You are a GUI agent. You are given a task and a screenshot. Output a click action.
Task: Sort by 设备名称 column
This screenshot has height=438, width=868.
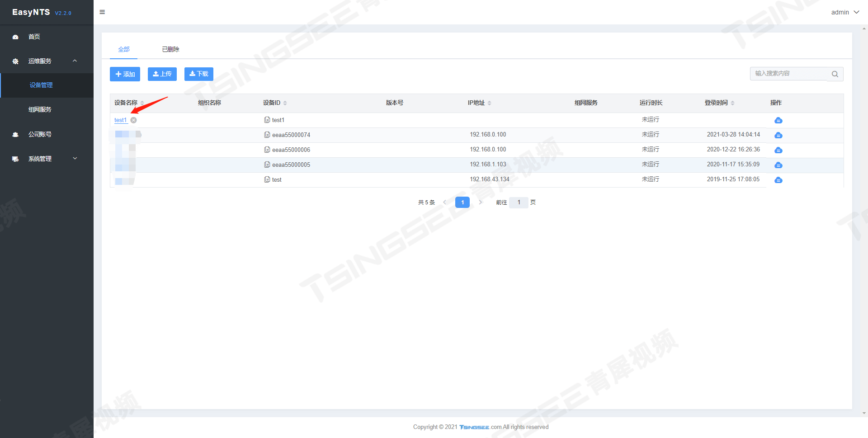coord(142,103)
